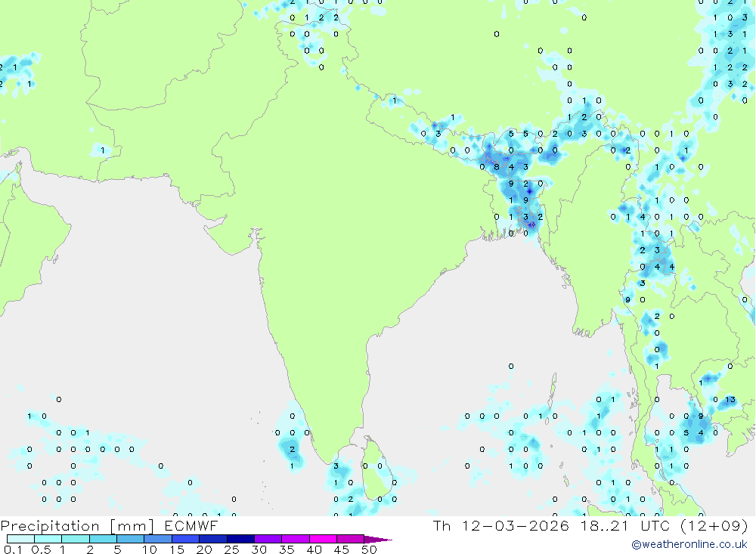The image size is (756, 554).
Task: Click the 2–5 mm legend color box
Action: (x=103, y=539)
